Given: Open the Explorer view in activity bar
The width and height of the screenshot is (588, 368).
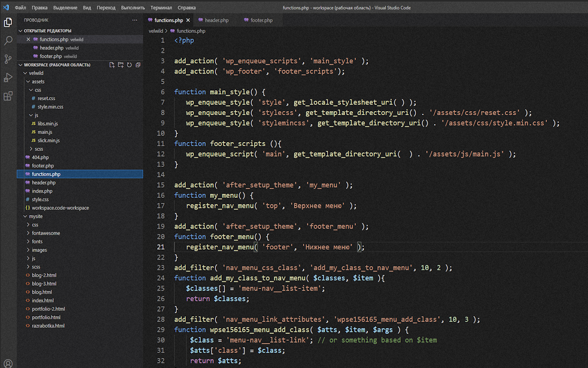Looking at the screenshot, I should coord(8,23).
